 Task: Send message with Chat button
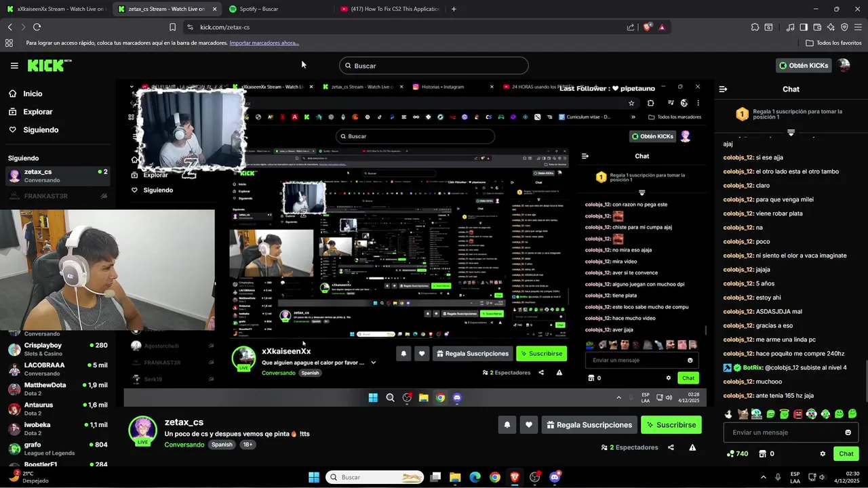[846, 453]
